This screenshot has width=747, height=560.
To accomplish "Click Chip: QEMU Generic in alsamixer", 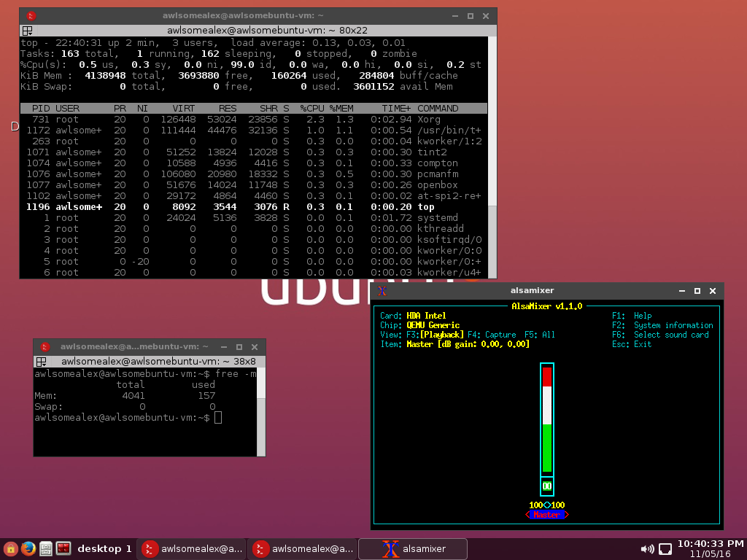I will click(x=419, y=325).
